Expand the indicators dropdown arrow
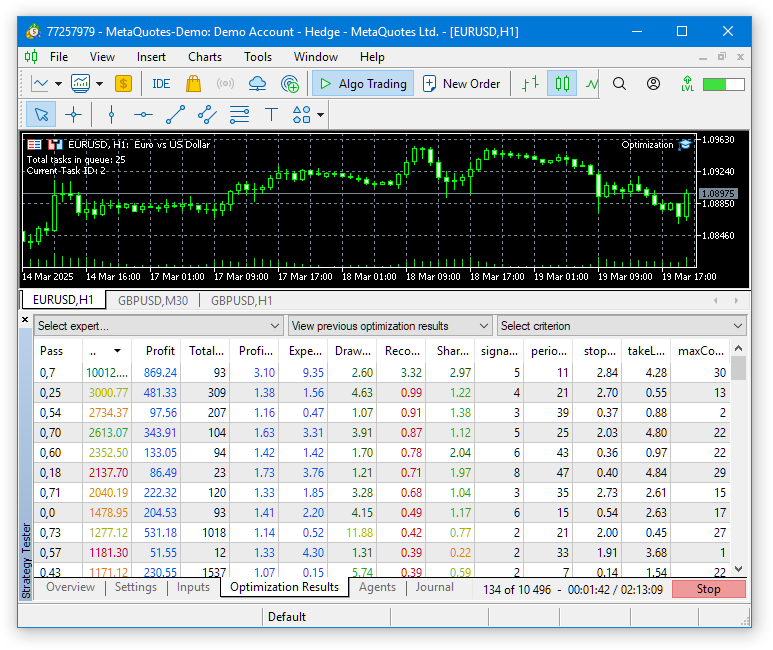773x650 pixels. coord(100,84)
